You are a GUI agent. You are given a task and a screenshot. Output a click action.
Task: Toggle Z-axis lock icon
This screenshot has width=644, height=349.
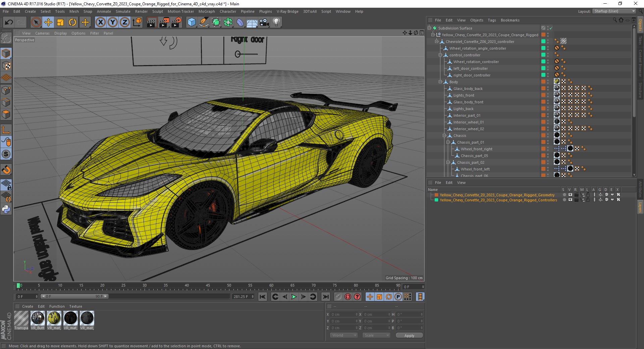pos(125,22)
